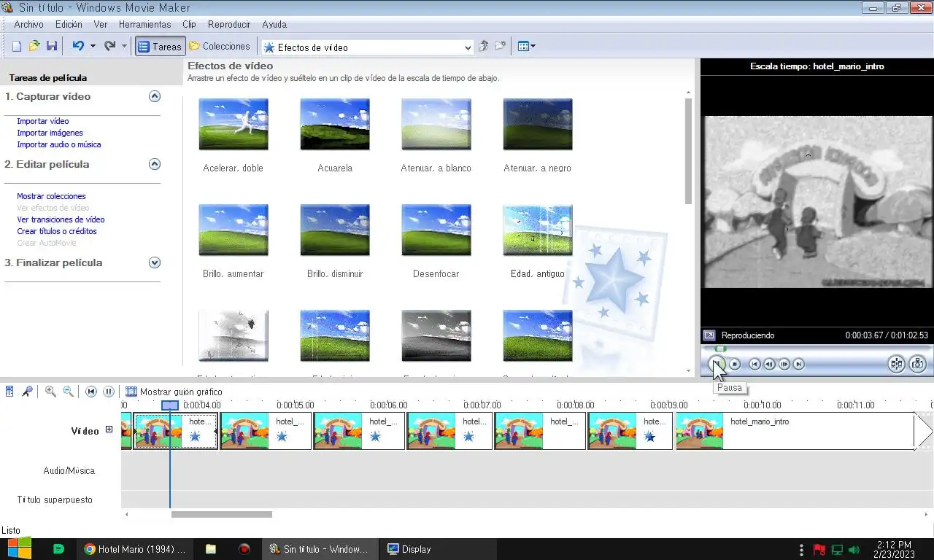
Task: Click the Rewind timeline button
Action: (x=91, y=392)
